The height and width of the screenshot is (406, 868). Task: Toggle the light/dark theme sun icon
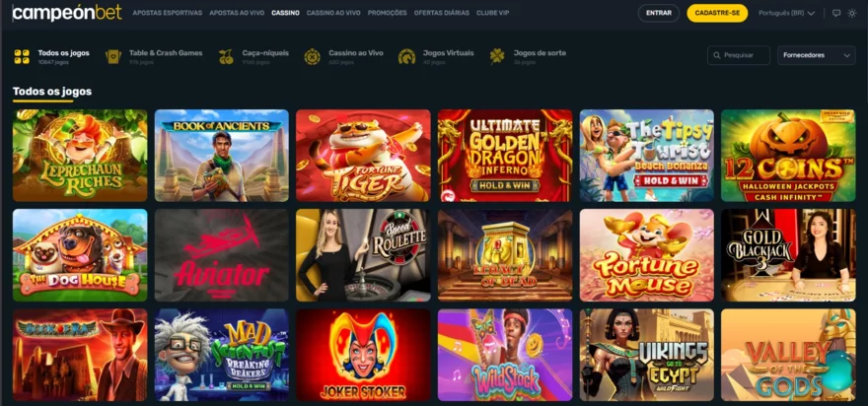point(852,13)
